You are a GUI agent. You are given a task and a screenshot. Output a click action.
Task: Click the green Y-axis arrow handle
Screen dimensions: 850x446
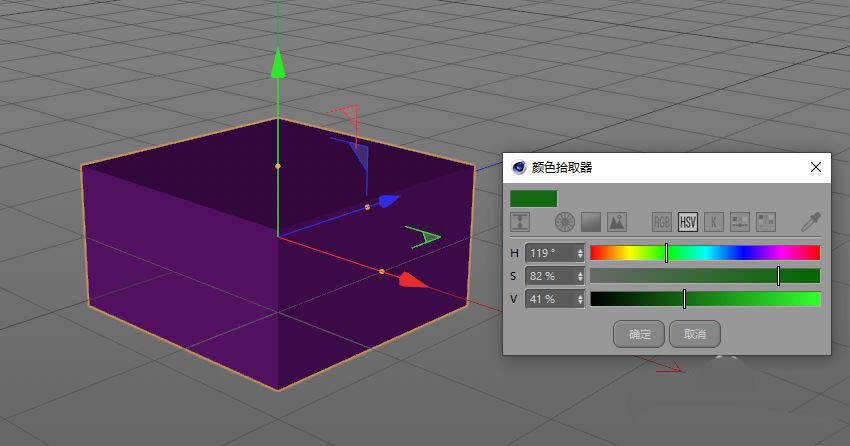(278, 63)
